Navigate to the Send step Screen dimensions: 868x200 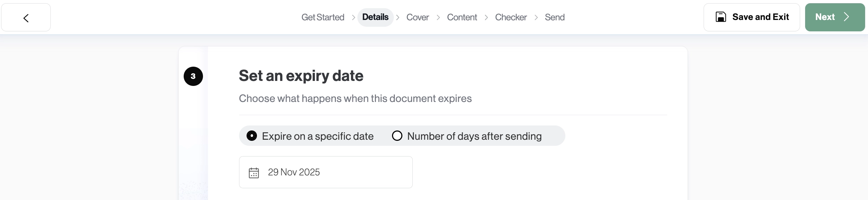(x=555, y=17)
